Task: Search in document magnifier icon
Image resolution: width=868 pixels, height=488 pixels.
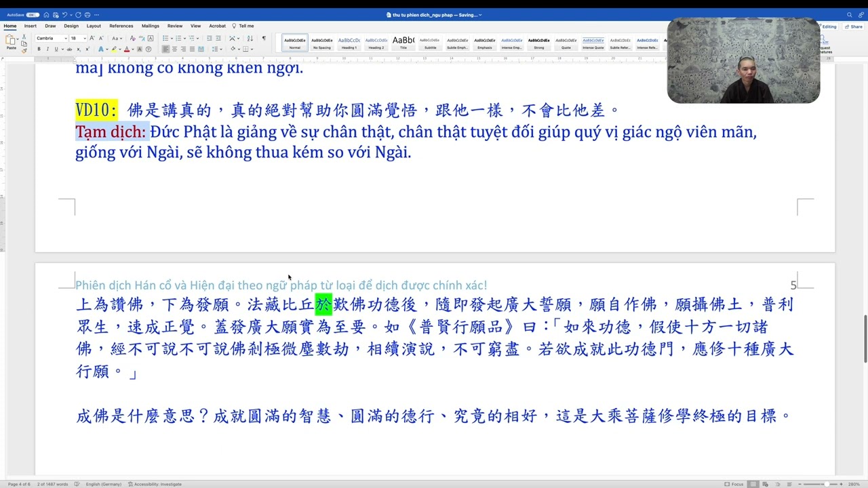Action: coord(850,15)
